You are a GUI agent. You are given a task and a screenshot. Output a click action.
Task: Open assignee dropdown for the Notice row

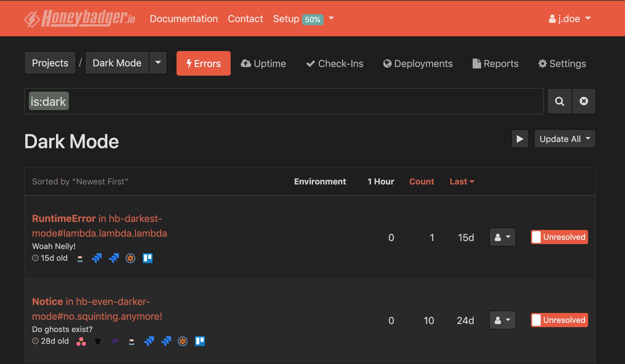(x=502, y=320)
